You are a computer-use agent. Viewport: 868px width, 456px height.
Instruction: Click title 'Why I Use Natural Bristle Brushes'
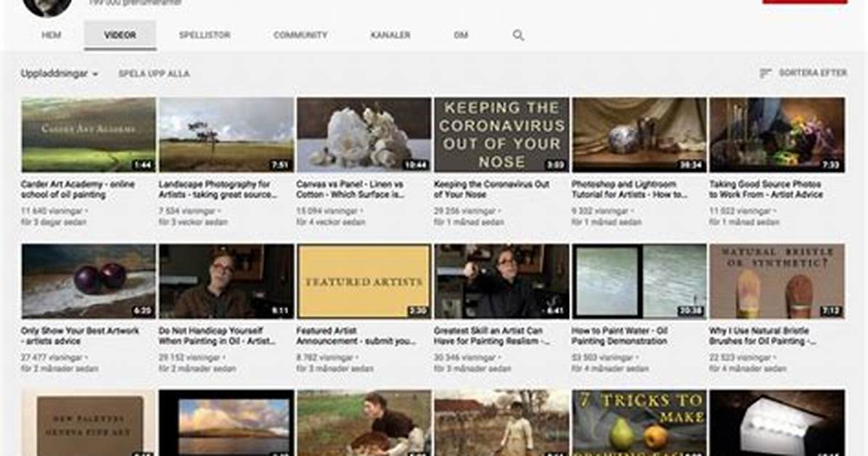(762, 335)
